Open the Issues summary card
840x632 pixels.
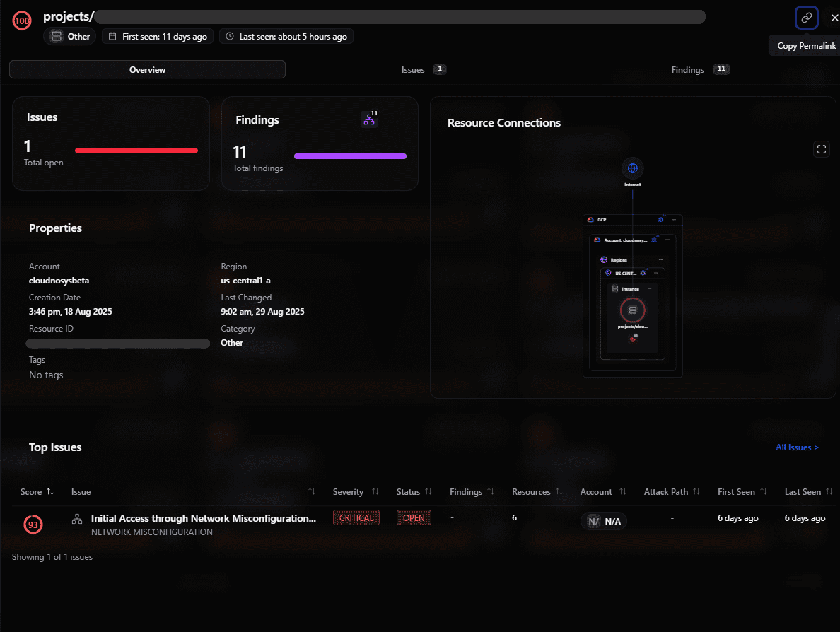[x=111, y=144]
